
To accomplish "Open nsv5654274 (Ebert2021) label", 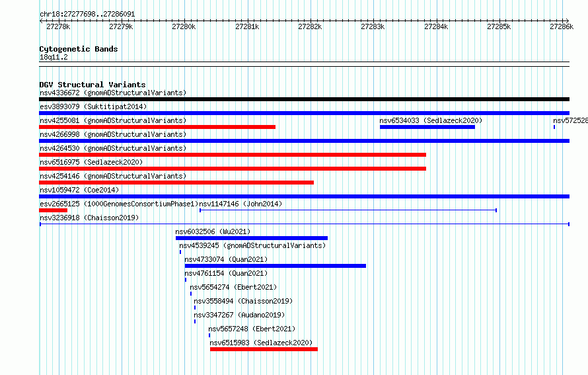I will tap(233, 287).
